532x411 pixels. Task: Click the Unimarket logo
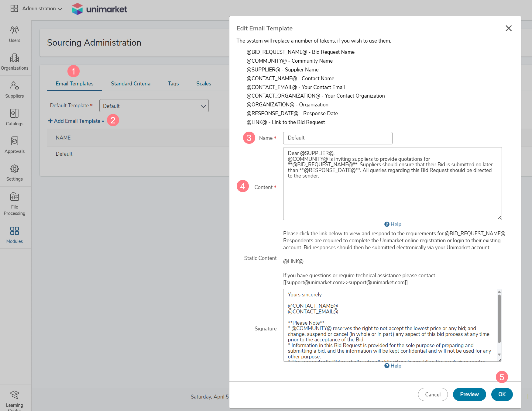[99, 9]
